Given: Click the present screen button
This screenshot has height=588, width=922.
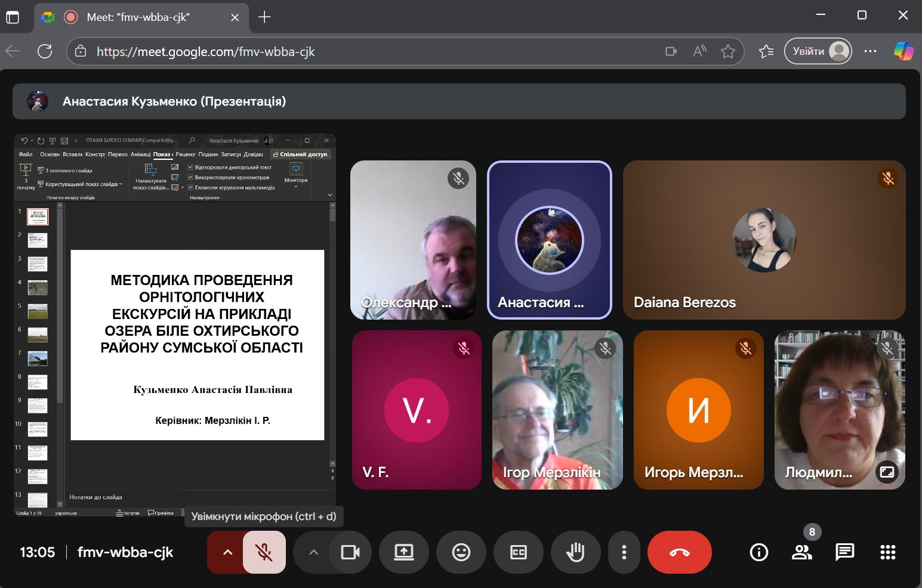Looking at the screenshot, I should coord(404,552).
